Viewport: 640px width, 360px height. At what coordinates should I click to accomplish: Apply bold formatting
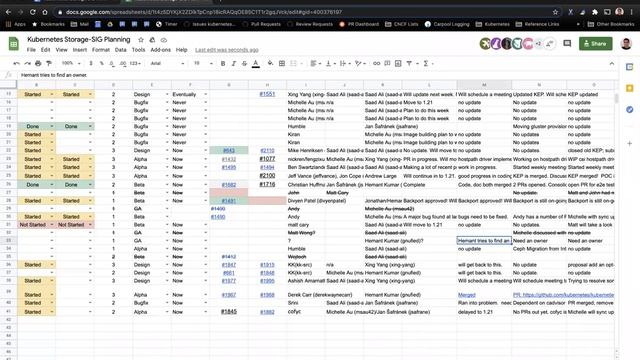tap(223, 63)
